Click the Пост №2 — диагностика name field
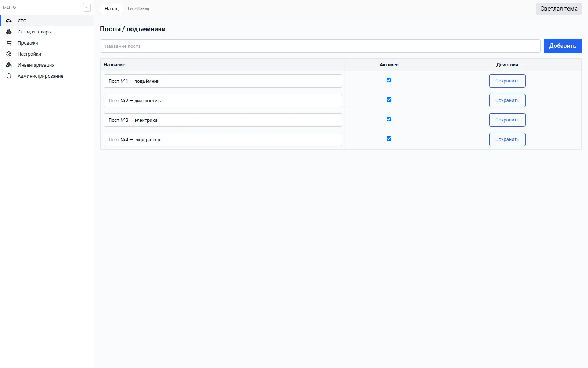This screenshot has height=368, width=588. (x=223, y=100)
